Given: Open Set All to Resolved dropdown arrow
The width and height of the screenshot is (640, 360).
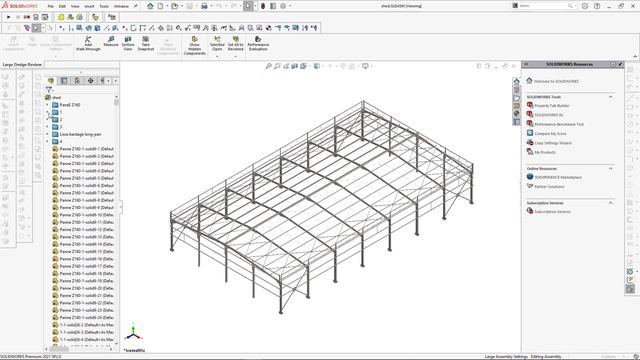Looking at the screenshot, I should (236, 56).
